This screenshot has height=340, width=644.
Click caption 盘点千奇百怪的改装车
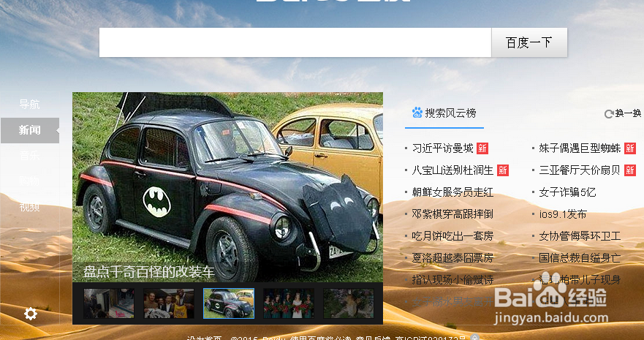point(148,272)
